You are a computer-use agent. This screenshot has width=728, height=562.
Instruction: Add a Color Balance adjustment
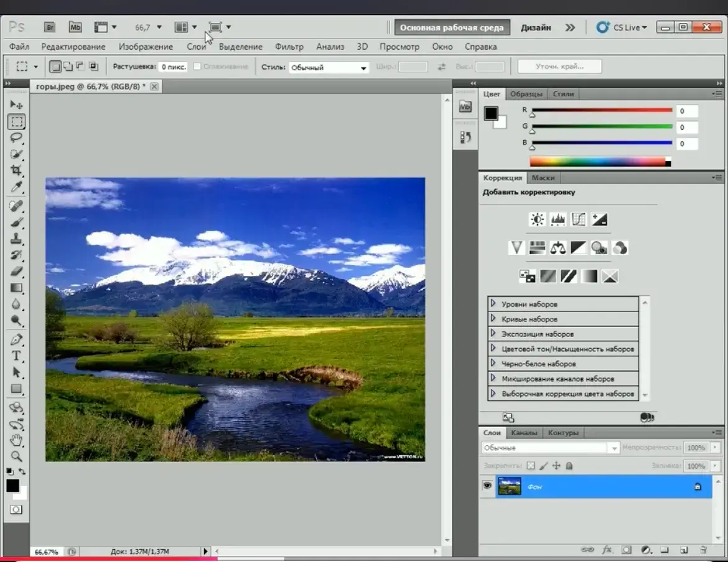[558, 248]
